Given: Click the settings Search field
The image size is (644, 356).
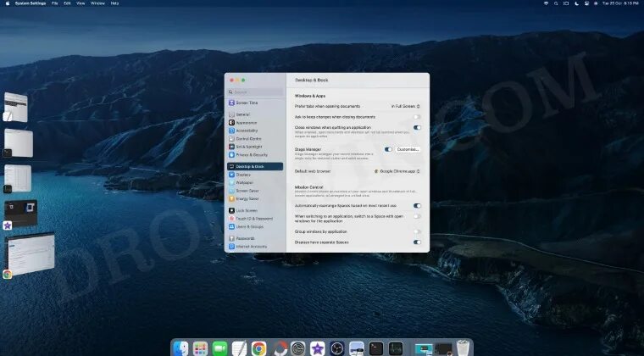Looking at the screenshot, I should 255,92.
